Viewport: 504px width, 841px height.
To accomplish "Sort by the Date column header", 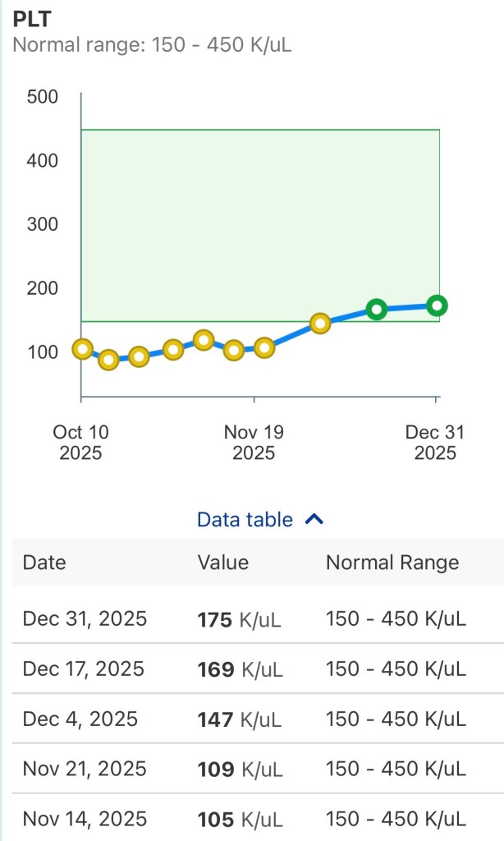I will pyautogui.click(x=44, y=563).
